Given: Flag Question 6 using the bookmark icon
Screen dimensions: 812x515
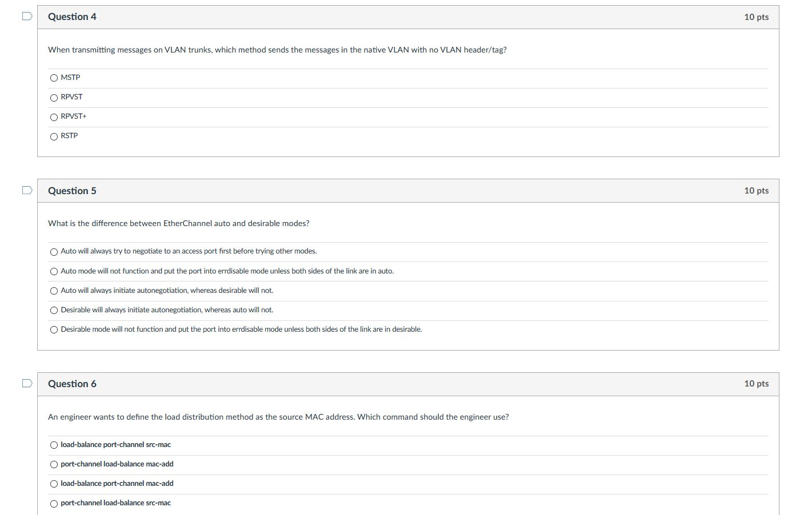Looking at the screenshot, I should (26, 383).
